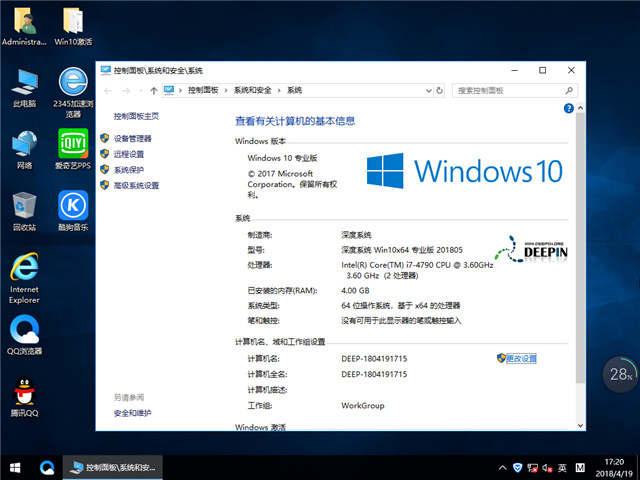The height and width of the screenshot is (480, 640).
Task: Open 安全和维护 link
Action: [x=132, y=413]
